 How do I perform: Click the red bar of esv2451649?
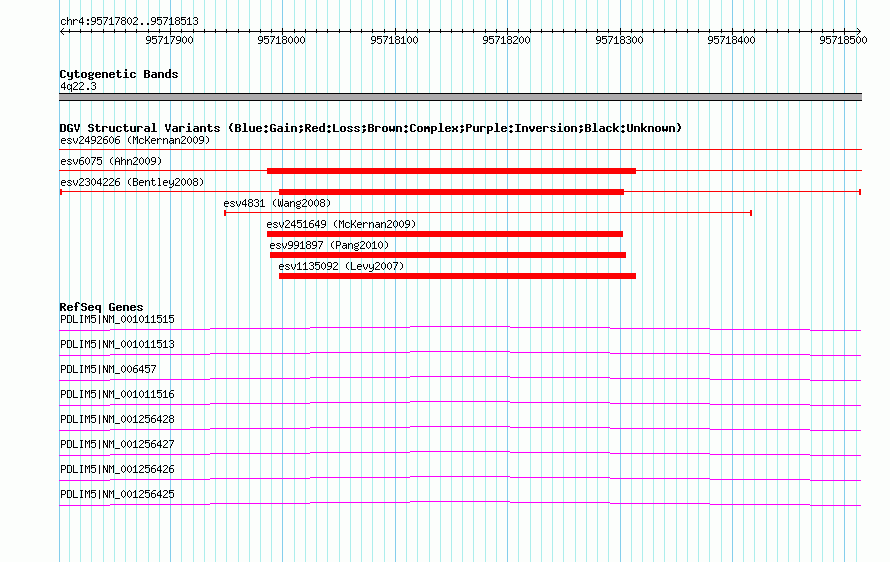coord(445,234)
